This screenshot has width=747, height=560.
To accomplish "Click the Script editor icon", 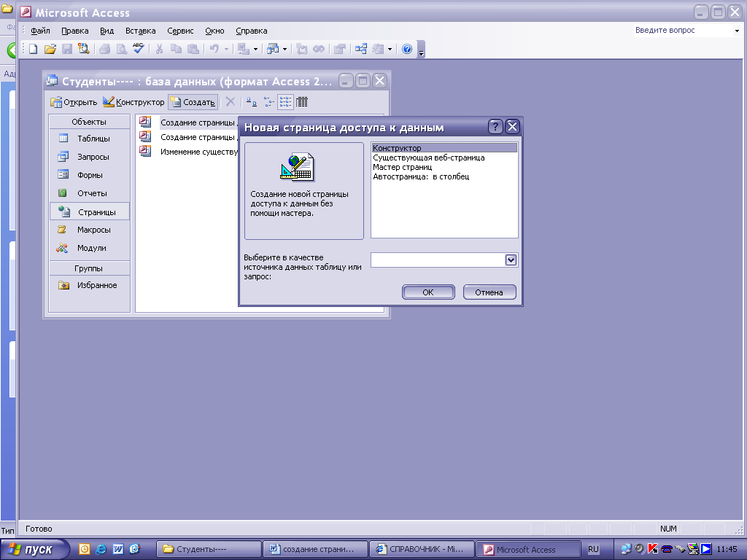I will [319, 49].
